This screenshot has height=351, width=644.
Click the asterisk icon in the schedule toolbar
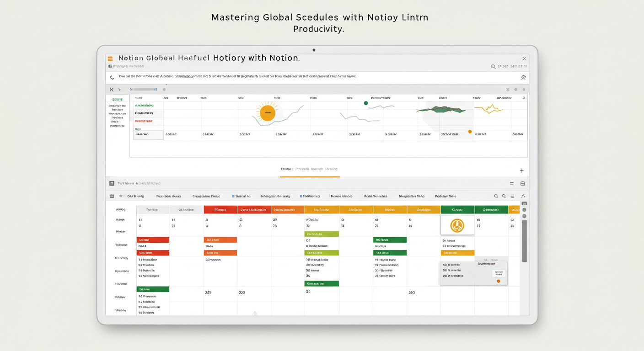coord(121,196)
